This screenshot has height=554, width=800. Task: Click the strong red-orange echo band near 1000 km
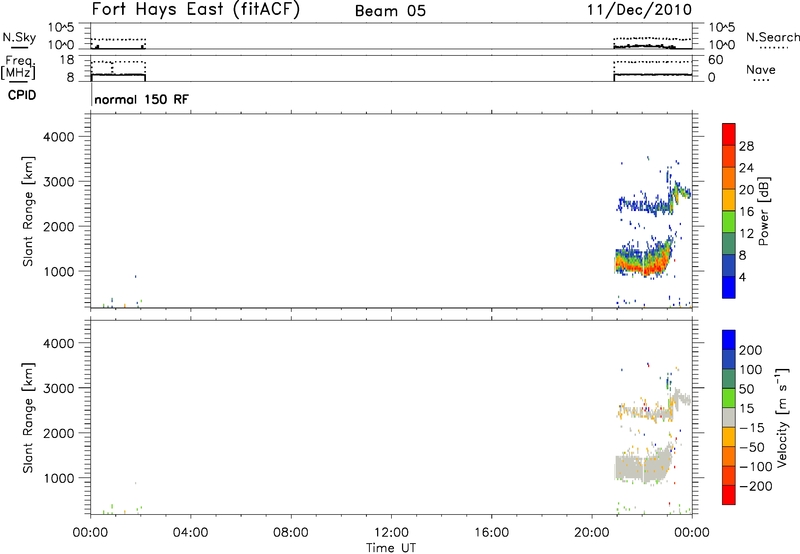(643, 264)
